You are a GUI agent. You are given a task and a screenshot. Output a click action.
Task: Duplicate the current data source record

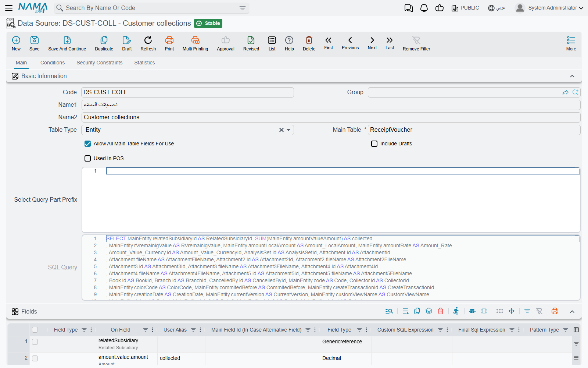click(x=104, y=43)
